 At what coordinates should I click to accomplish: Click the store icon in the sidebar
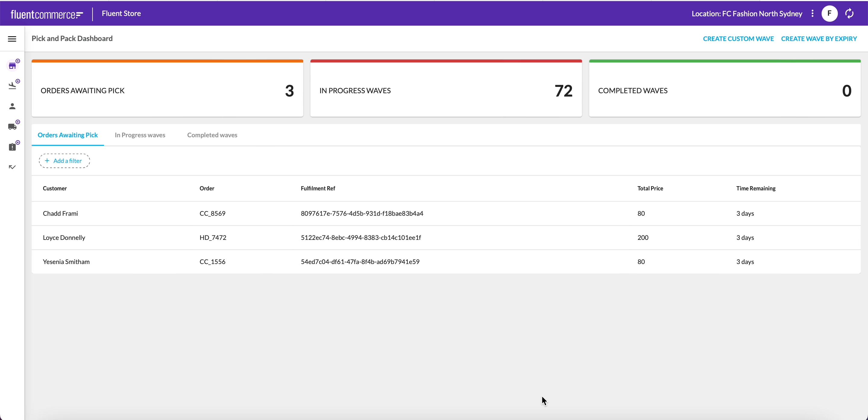(x=12, y=66)
